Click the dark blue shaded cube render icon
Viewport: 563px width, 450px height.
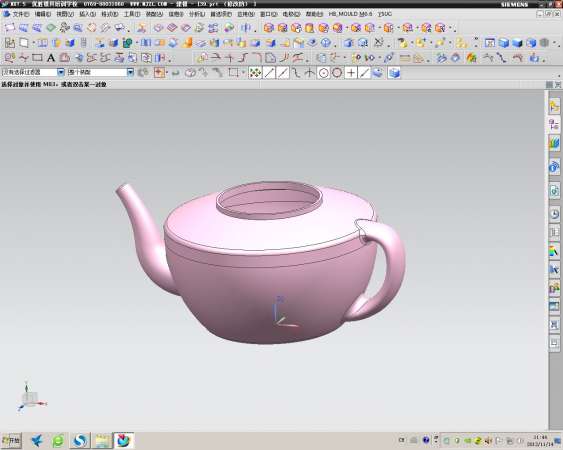(517, 43)
